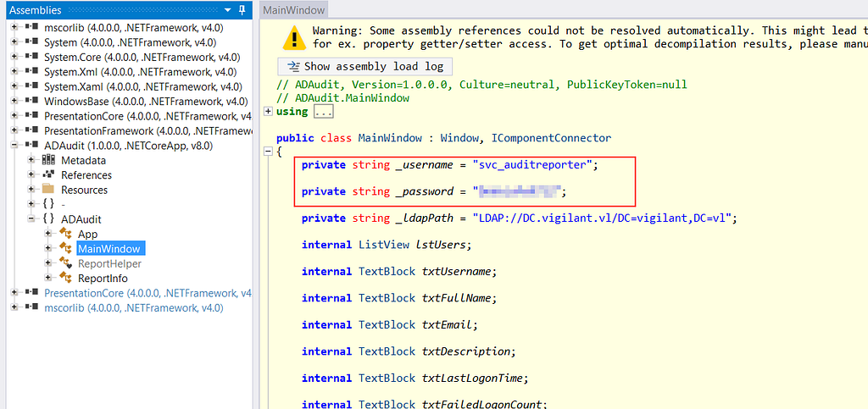This screenshot has width=868, height=409.
Task: Select MainWindow in the tree
Action: 108,249
